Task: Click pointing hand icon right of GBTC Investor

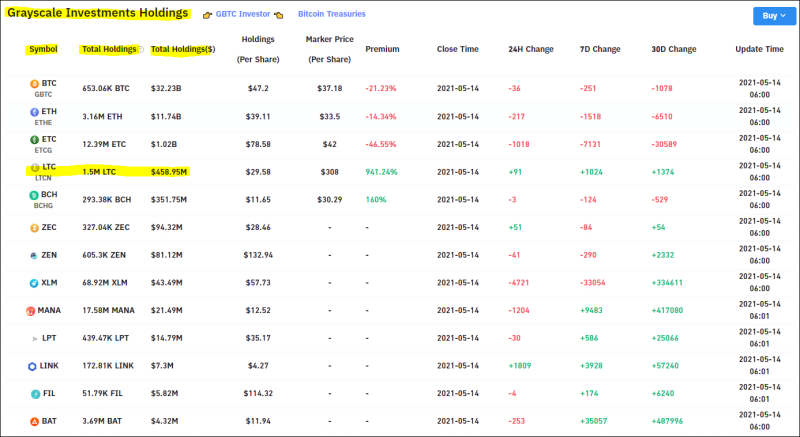Action: click(279, 15)
